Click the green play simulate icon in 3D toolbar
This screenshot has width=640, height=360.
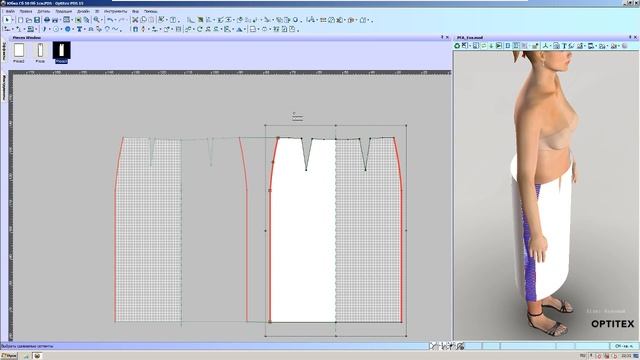(x=499, y=46)
